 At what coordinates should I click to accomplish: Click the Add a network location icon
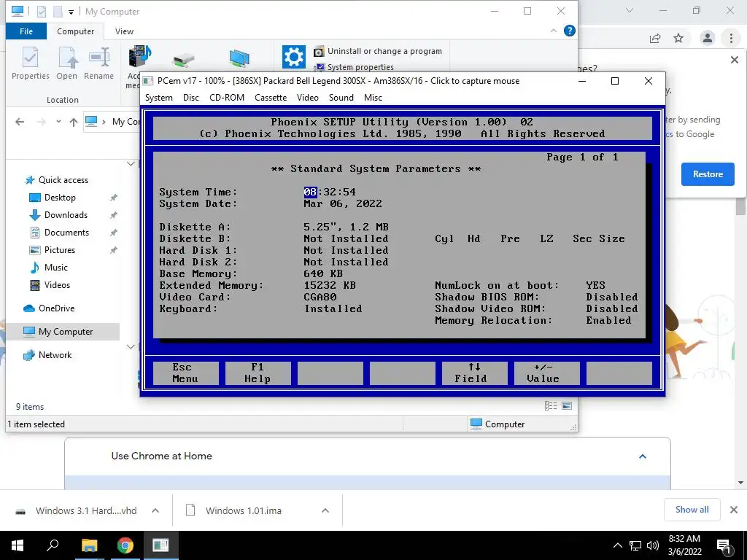pyautogui.click(x=239, y=58)
